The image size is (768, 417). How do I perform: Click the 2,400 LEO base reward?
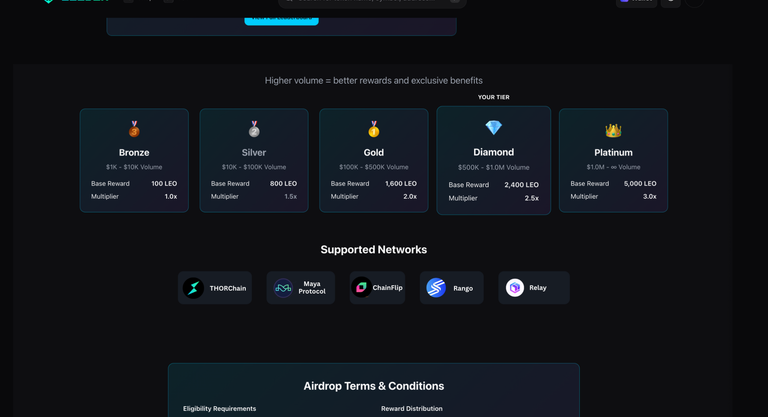pyautogui.click(x=522, y=185)
